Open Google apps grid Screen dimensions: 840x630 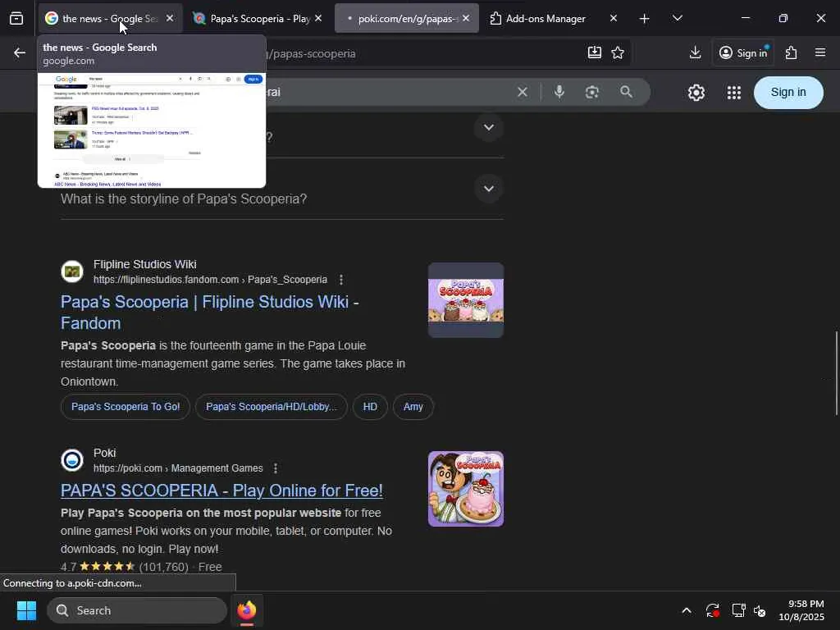point(734,93)
